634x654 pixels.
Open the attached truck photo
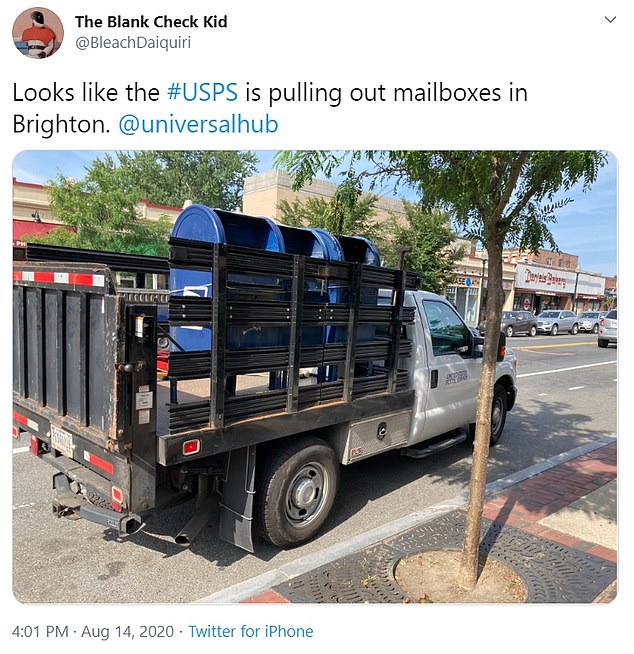[315, 377]
